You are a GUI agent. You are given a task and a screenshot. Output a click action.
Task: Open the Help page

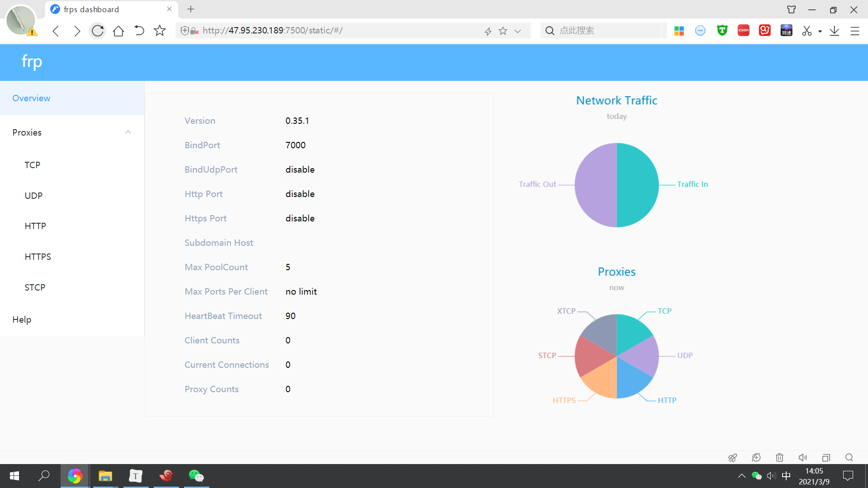(x=21, y=319)
